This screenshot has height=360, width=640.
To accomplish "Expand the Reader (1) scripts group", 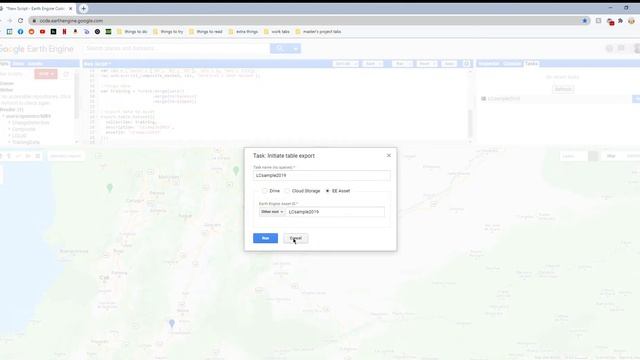I will coord(12,109).
